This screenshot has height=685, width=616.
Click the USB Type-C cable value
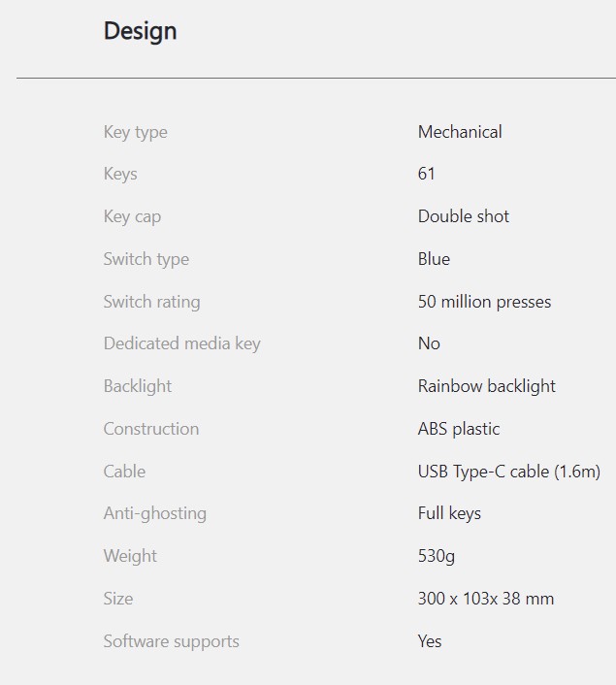(509, 472)
